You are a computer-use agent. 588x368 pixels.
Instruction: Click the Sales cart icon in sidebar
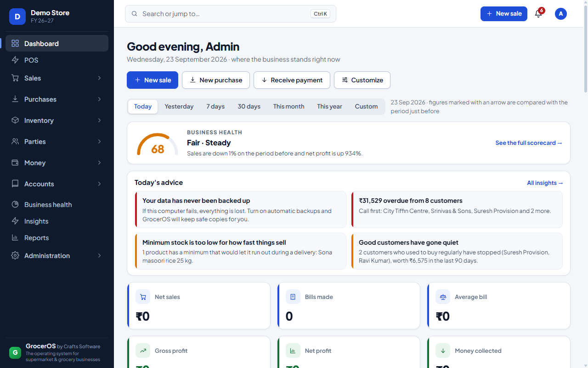(15, 78)
